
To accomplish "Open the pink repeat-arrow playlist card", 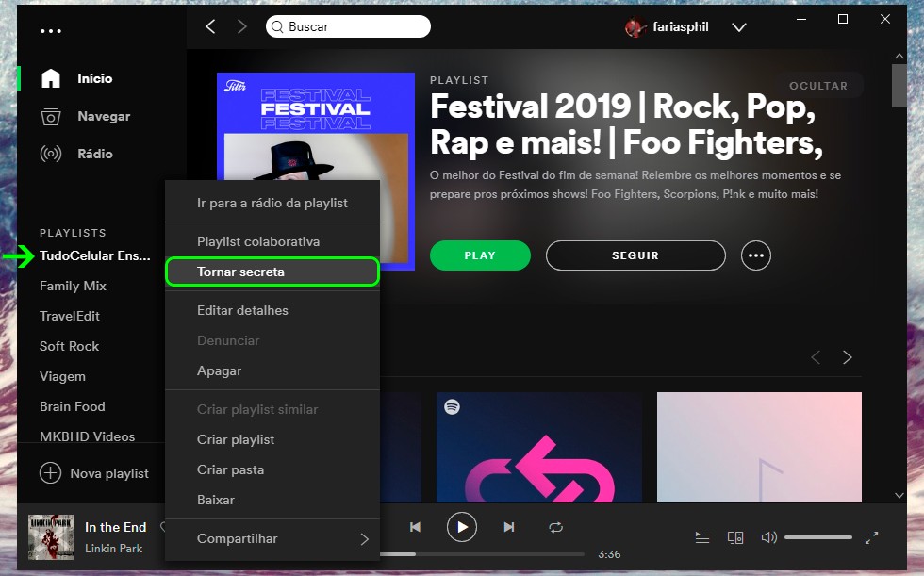I will tap(538, 447).
